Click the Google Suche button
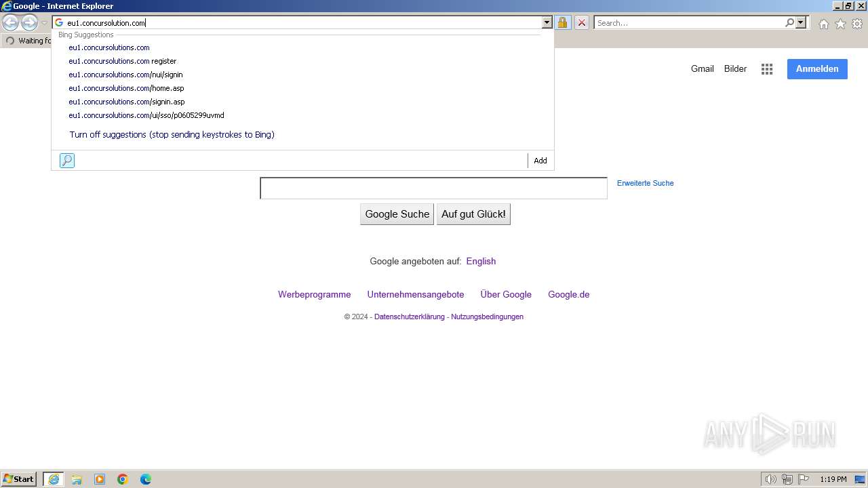 (x=397, y=214)
